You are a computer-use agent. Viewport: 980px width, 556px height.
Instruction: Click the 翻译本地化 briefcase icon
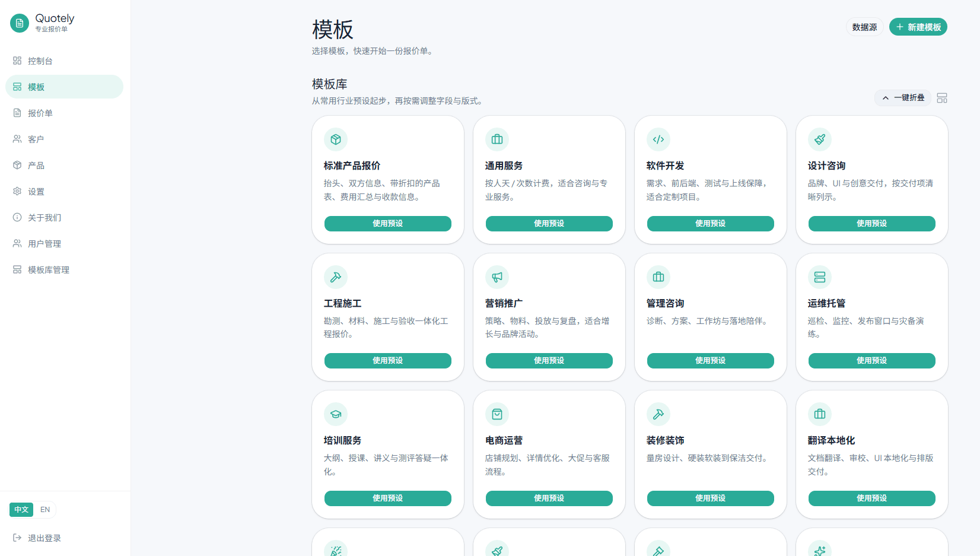pos(820,414)
